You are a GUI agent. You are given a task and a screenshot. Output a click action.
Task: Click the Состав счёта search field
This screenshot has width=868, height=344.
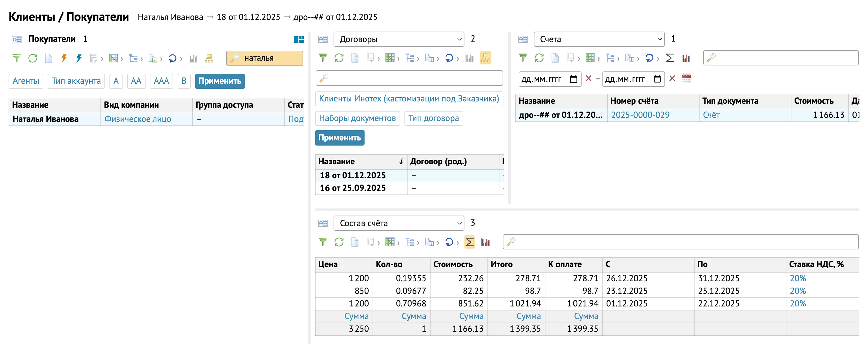[x=681, y=242]
